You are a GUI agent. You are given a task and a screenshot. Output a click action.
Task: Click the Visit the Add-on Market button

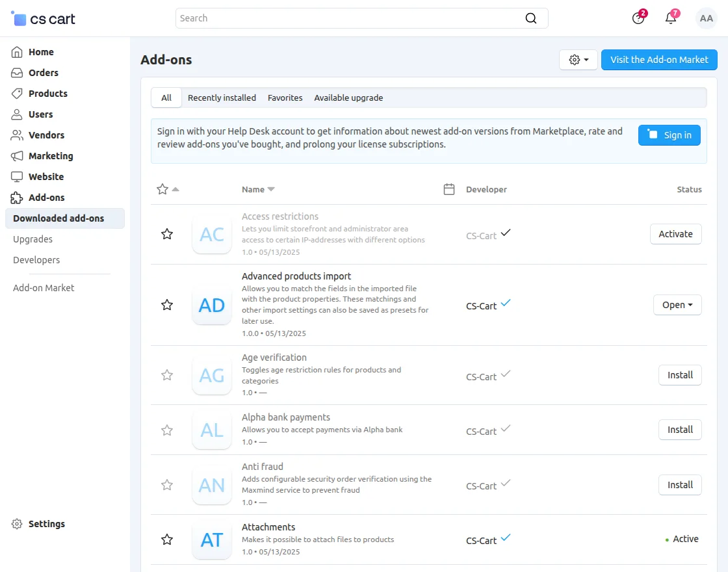[x=659, y=59]
